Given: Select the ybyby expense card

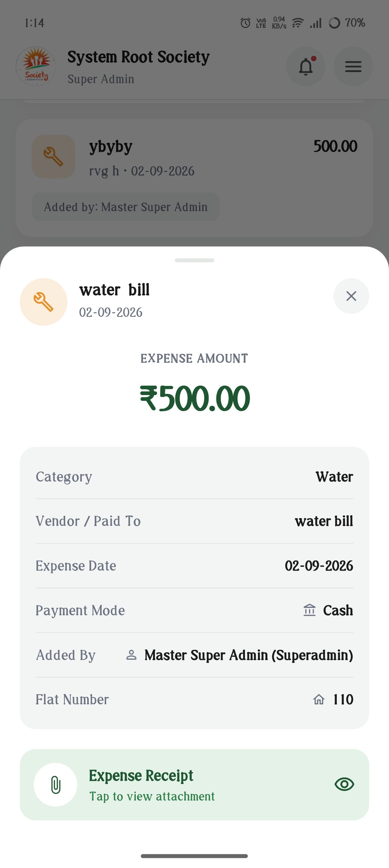Looking at the screenshot, I should click(x=194, y=178).
